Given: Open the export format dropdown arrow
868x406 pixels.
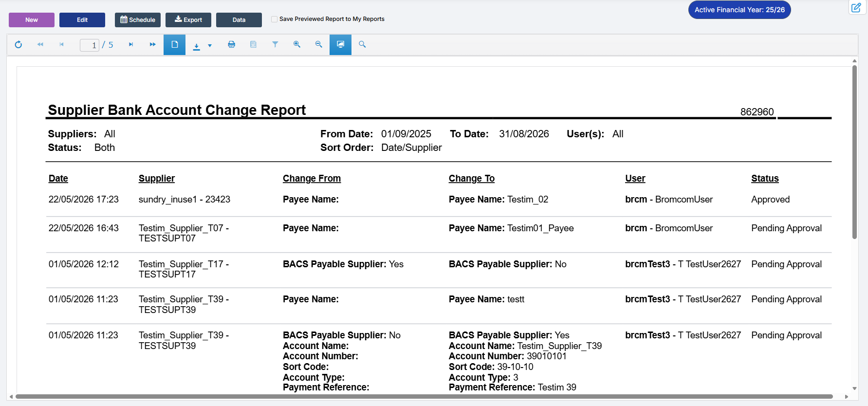Looking at the screenshot, I should [210, 46].
